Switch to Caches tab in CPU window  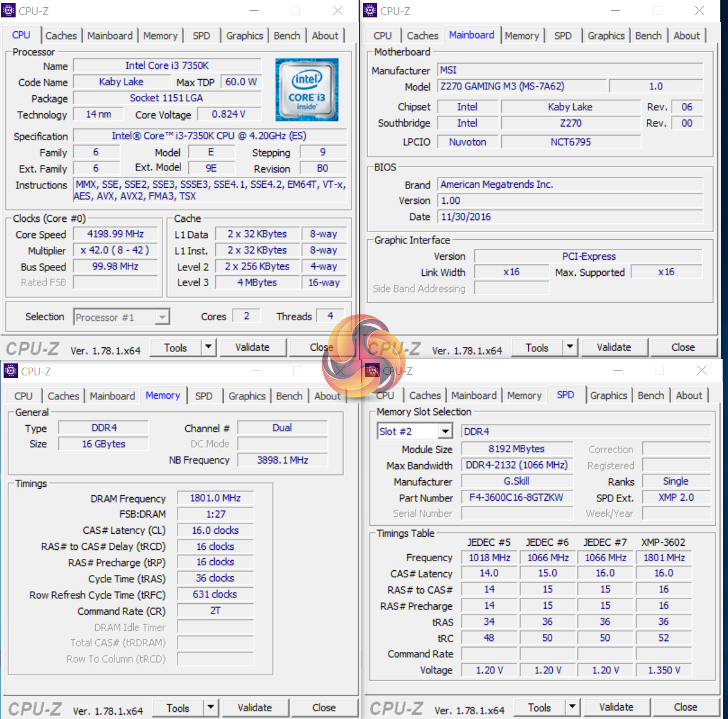pos(61,35)
